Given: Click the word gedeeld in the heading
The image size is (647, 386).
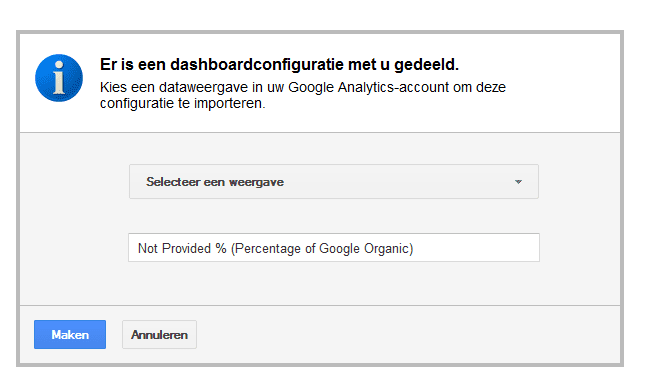Looking at the screenshot, I should pos(426,65).
